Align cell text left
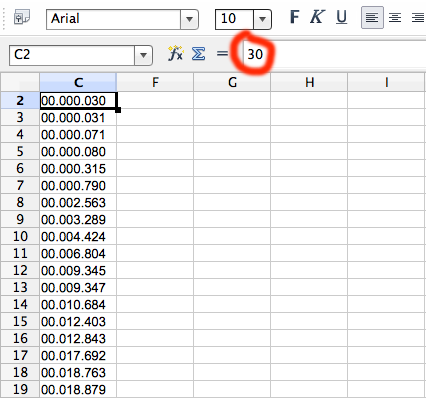The image size is (426, 398). [372, 17]
